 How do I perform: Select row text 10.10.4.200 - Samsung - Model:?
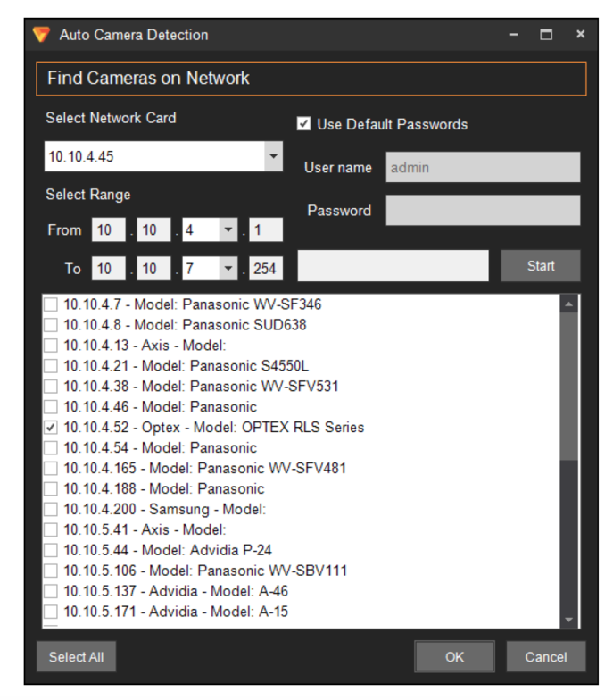click(164, 509)
